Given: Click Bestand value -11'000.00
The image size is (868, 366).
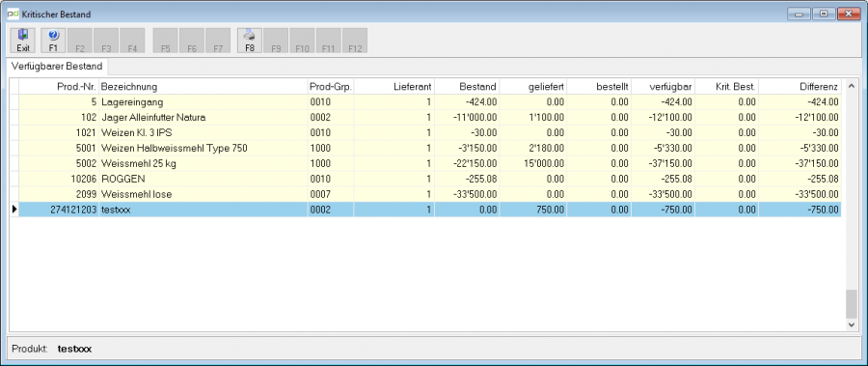Looking at the screenshot, I should [x=475, y=118].
